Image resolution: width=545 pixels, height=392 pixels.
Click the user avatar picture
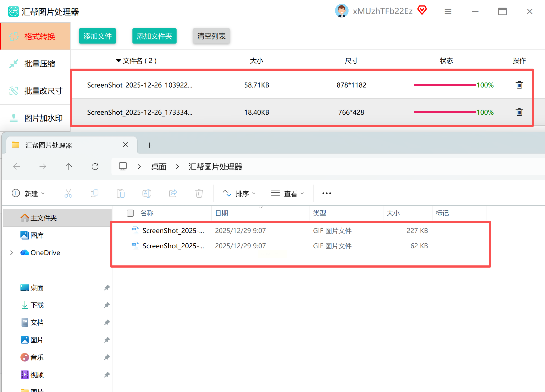[x=341, y=11]
